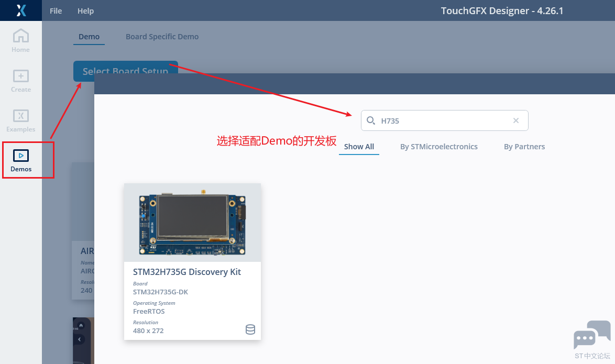Click the 480 x 272 resolution value
The height and width of the screenshot is (364, 615).
148,330
